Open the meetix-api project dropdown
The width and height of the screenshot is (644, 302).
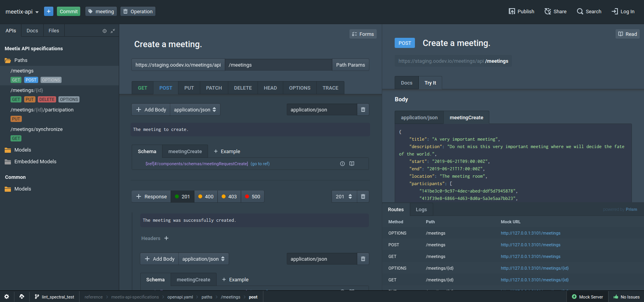[x=22, y=12]
